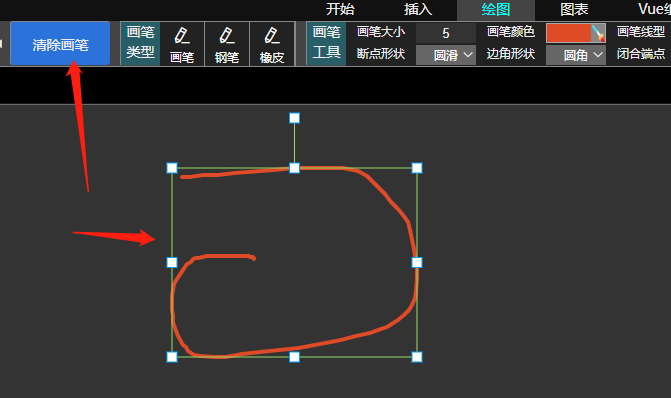Click the top-right selection handle
This screenshot has height=398, width=671.
click(x=417, y=168)
